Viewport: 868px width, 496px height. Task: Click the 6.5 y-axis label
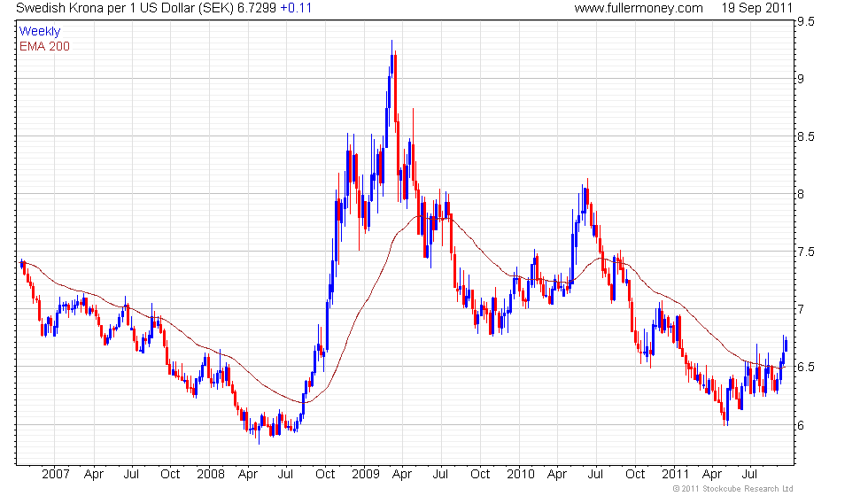coord(805,367)
